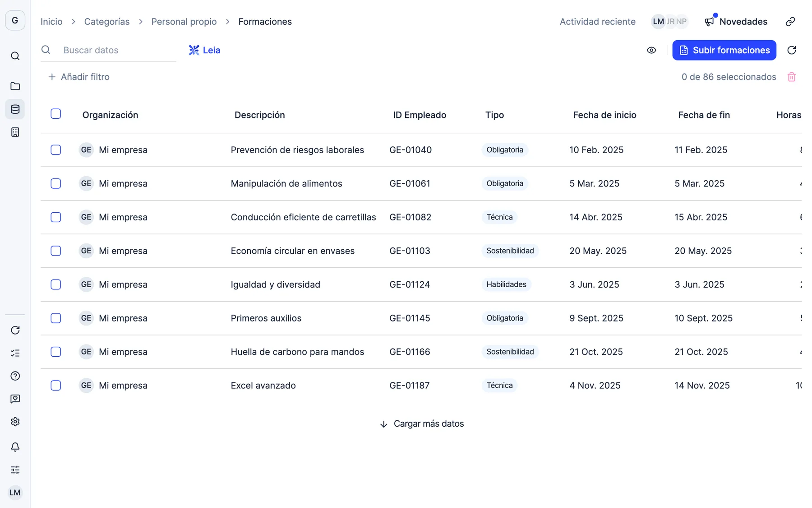Check the Primeros auxilios row checkbox
This screenshot has height=508, width=812.
[56, 318]
